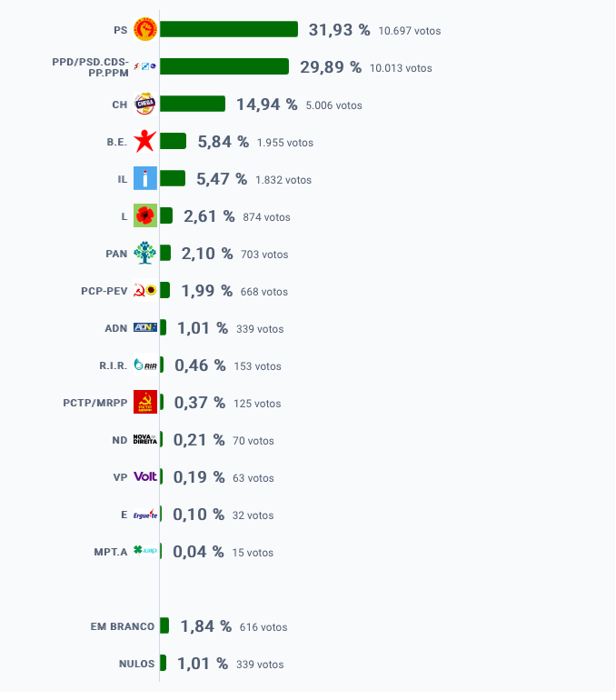
Task: Click the green bar for PS
Action: coord(229,29)
